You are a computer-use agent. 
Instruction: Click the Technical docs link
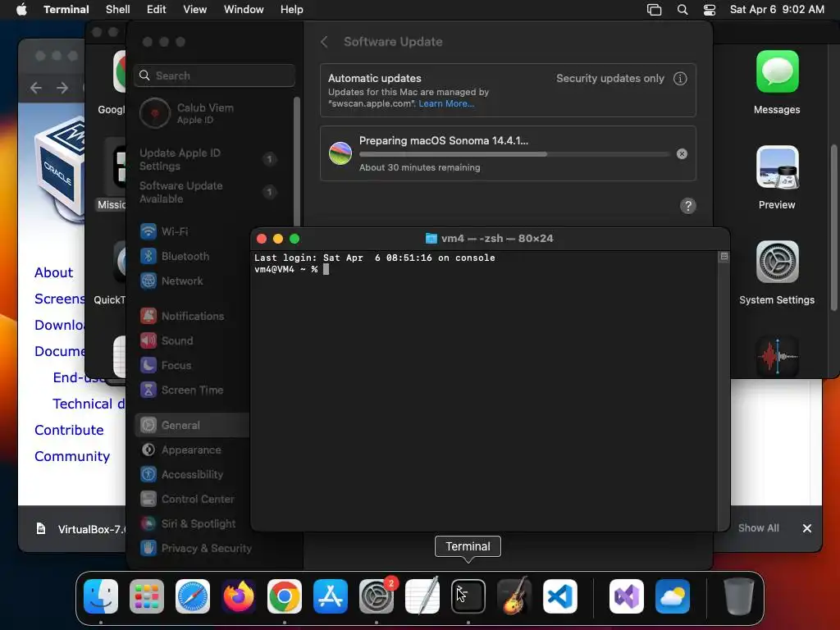pos(89,404)
